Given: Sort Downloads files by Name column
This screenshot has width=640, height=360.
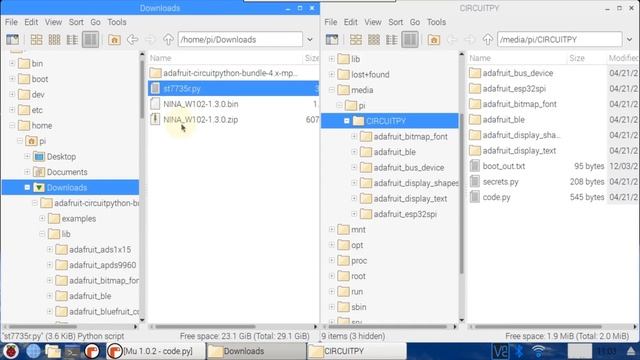Looking at the screenshot, I should pos(225,58).
